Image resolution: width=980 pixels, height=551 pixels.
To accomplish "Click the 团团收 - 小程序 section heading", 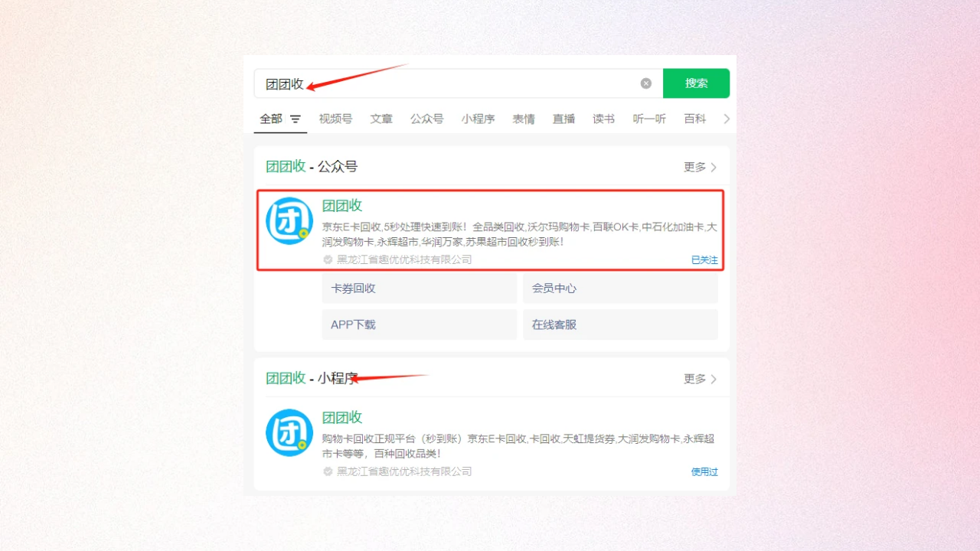I will click(x=312, y=378).
